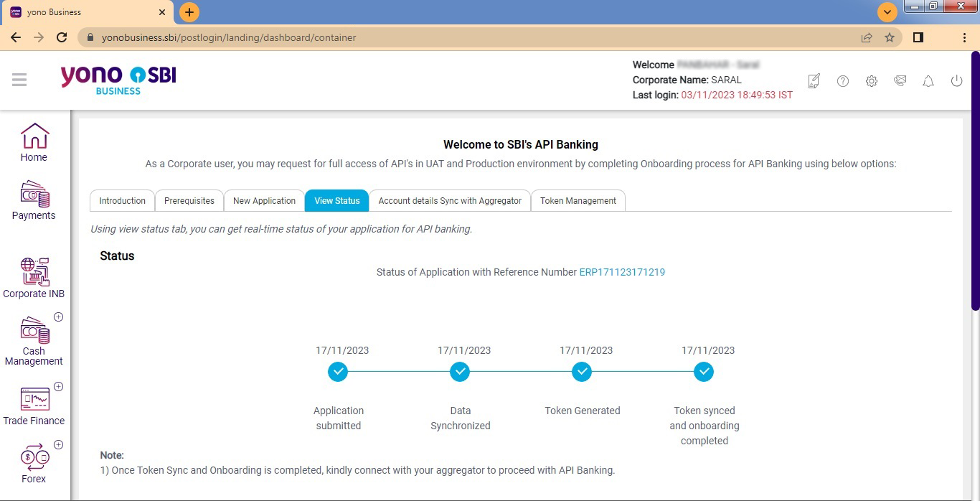Open Payments in the sidebar
Screen dimensions: 980x501
click(x=34, y=200)
